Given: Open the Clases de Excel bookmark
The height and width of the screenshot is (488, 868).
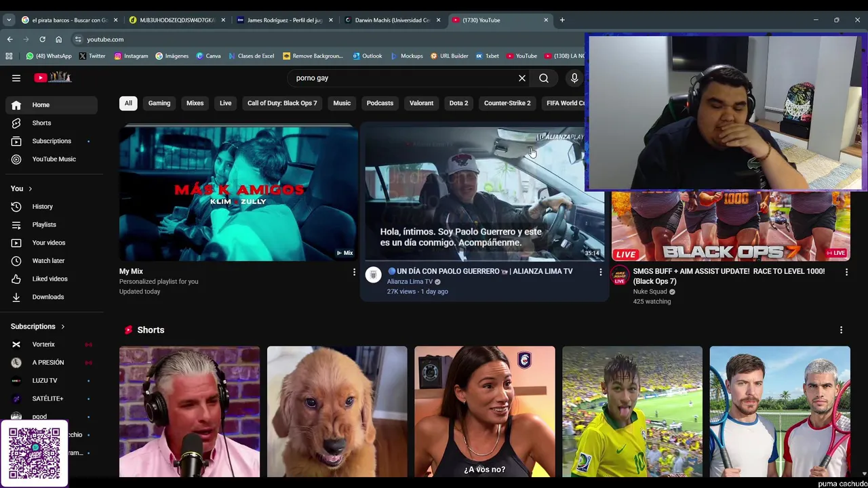Looking at the screenshot, I should point(252,56).
